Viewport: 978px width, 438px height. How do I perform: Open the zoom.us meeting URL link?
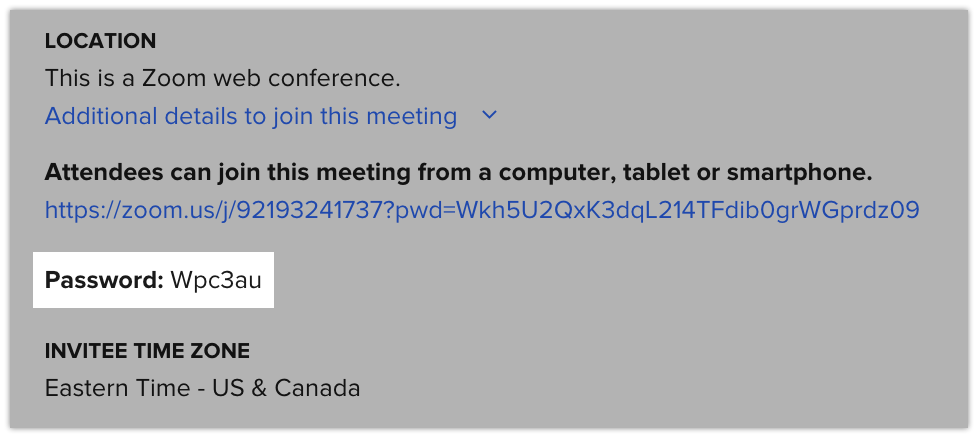482,210
